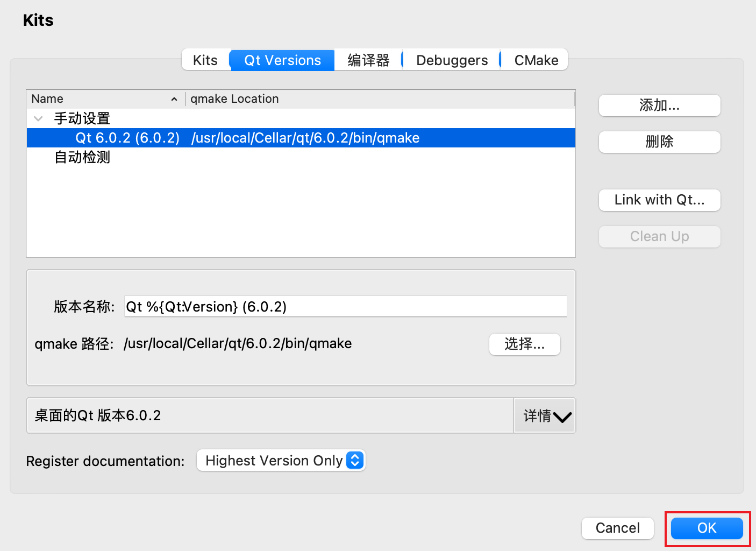Confirm with the OK button

(707, 528)
